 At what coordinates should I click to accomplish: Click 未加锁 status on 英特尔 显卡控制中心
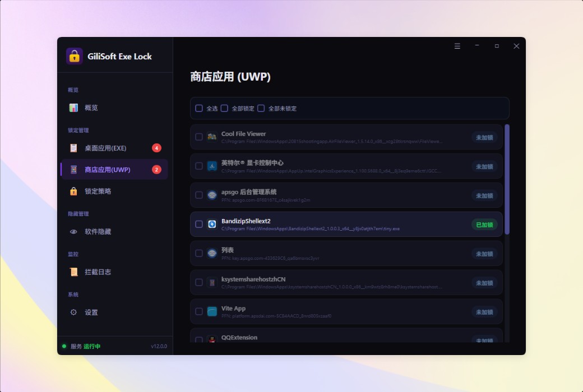(484, 166)
